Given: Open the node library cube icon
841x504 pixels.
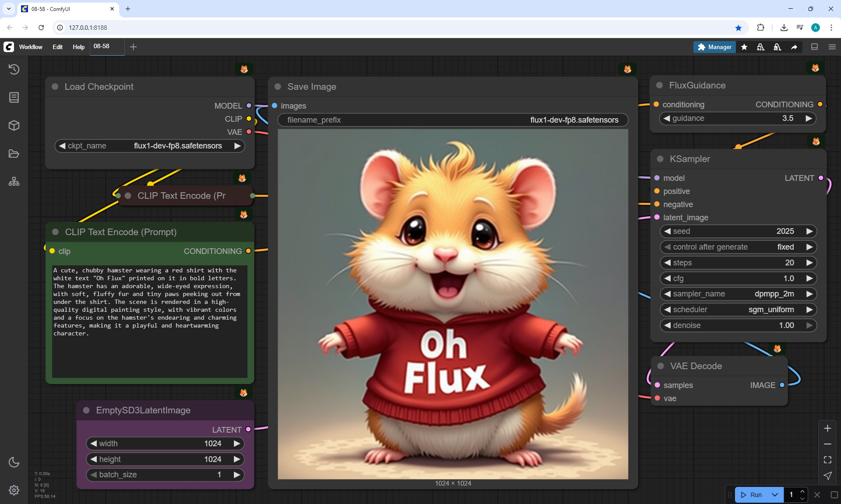Looking at the screenshot, I should pyautogui.click(x=14, y=126).
